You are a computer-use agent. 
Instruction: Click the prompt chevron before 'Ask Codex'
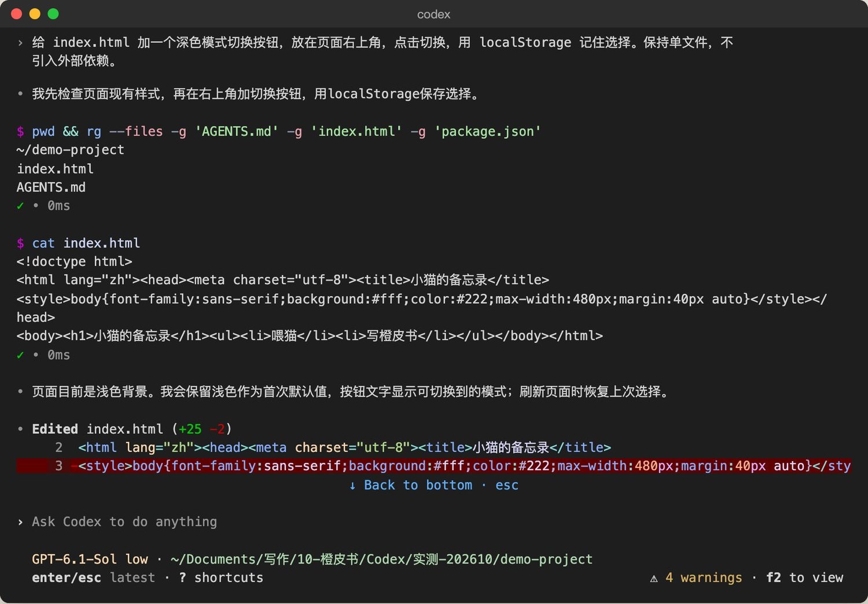coord(20,522)
